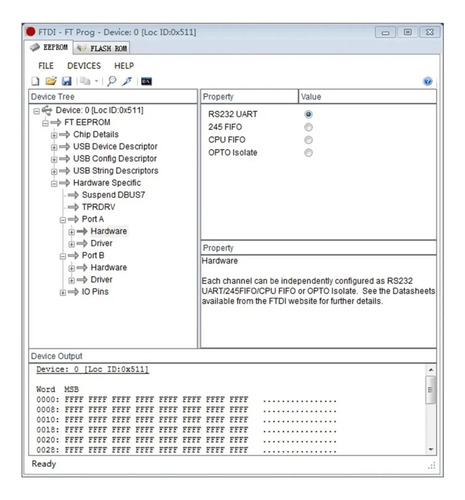The height and width of the screenshot is (500, 465).
Task: Expand the IO Pins node
Action: tap(63, 292)
